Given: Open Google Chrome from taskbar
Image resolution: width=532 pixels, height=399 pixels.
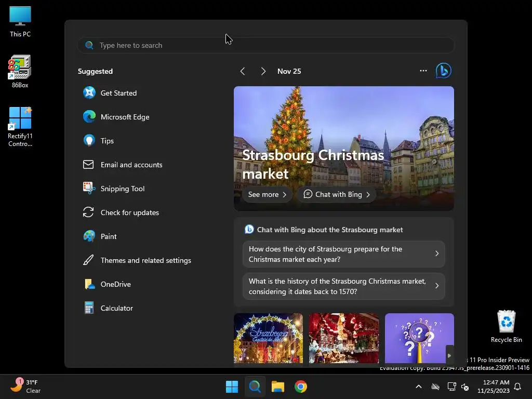Looking at the screenshot, I should click(x=301, y=387).
